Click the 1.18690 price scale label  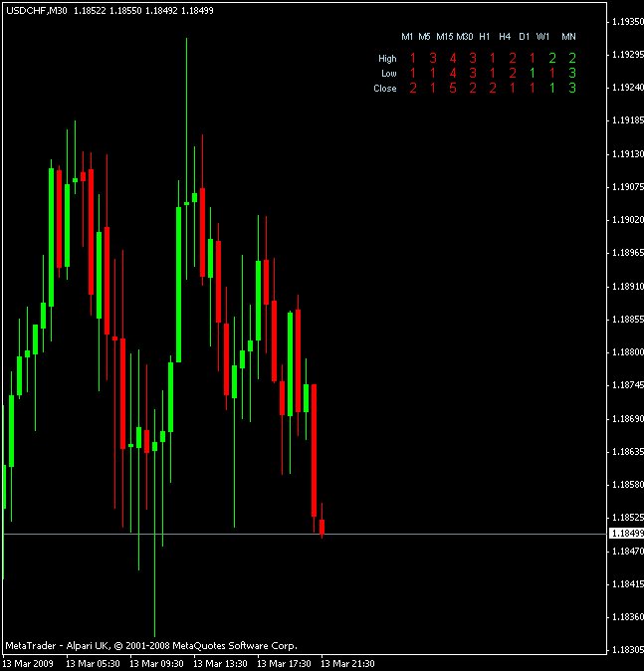[x=628, y=418]
